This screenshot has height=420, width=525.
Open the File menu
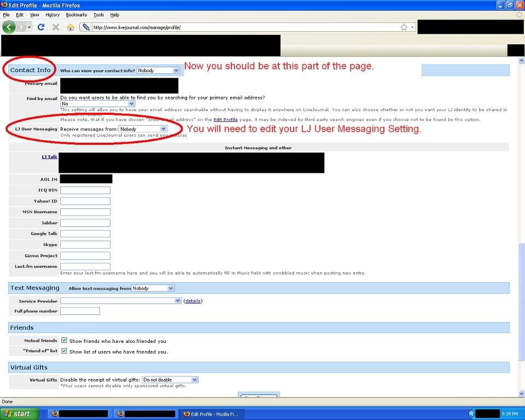6,15
